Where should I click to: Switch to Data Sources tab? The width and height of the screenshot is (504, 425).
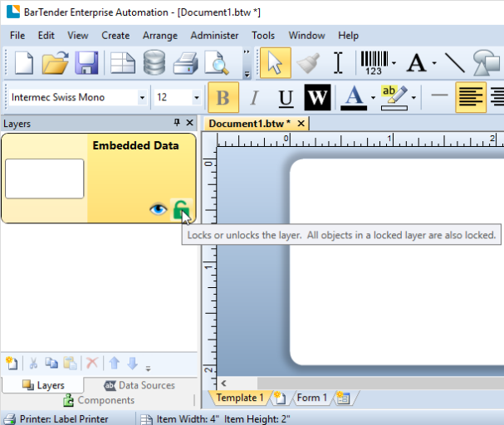pos(139,385)
